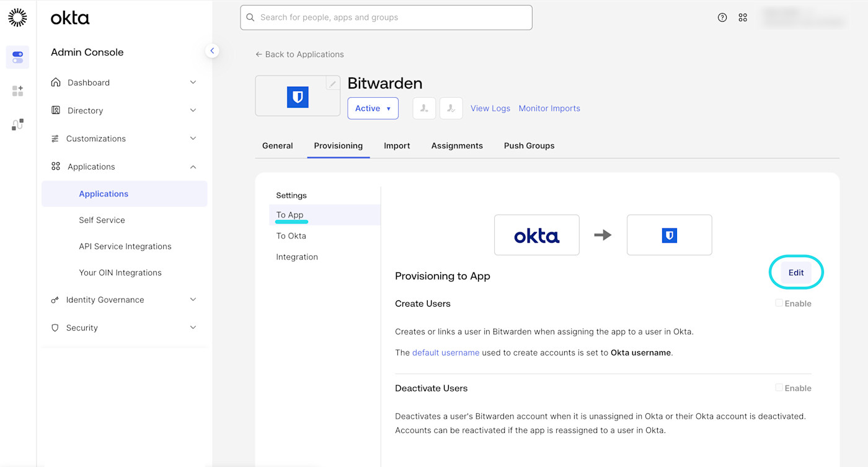Viewport: 868px width, 467px height.
Task: Click the blurred user account menu
Action: tap(804, 17)
